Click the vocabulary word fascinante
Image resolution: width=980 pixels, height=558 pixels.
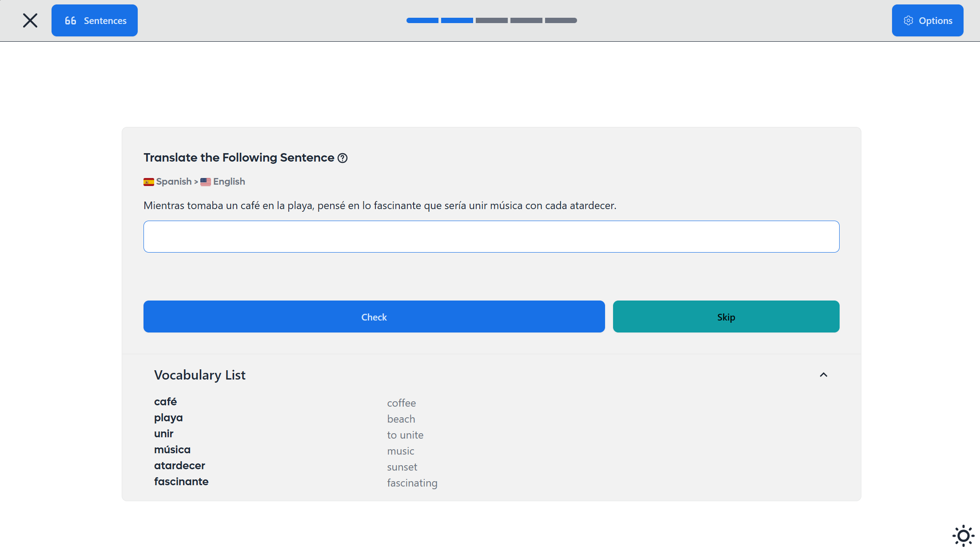[181, 482]
